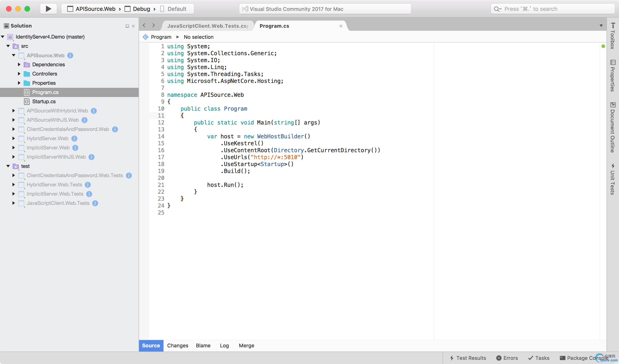This screenshot has height=364, width=619.
Task: Switch to the Merge view tab
Action: pos(246,346)
